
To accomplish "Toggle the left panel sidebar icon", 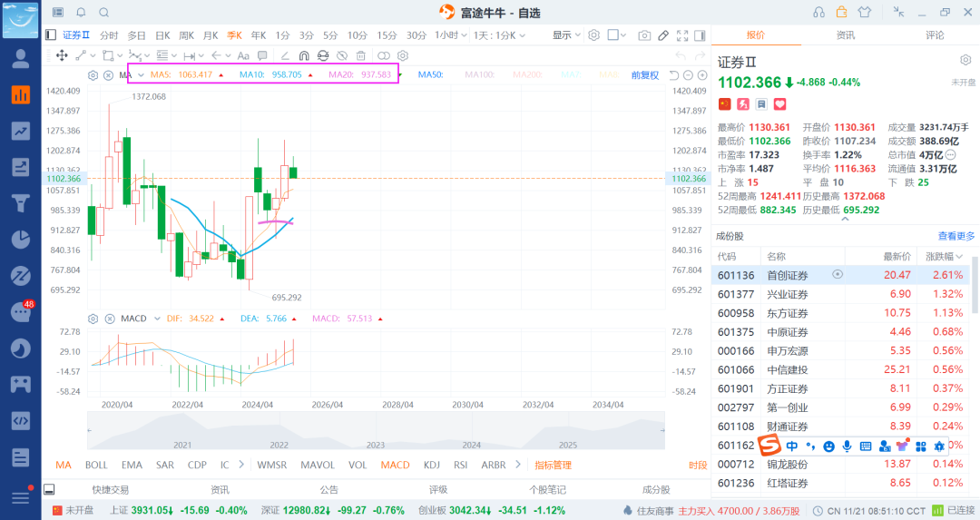I will point(51,35).
